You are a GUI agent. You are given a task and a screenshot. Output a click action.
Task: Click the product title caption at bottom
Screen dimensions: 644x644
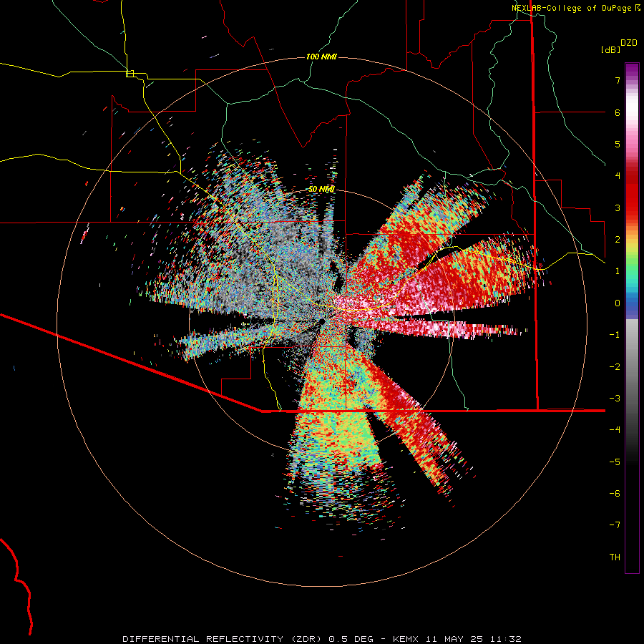[322, 639]
